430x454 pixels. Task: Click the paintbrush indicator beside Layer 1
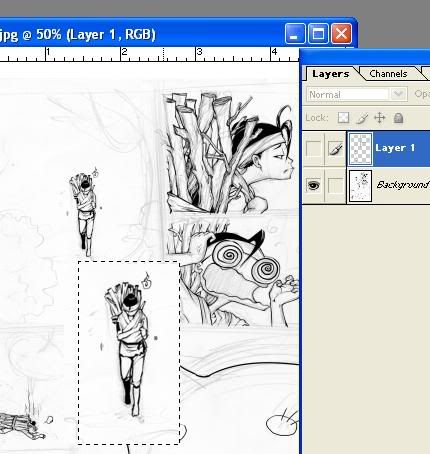pos(335,149)
